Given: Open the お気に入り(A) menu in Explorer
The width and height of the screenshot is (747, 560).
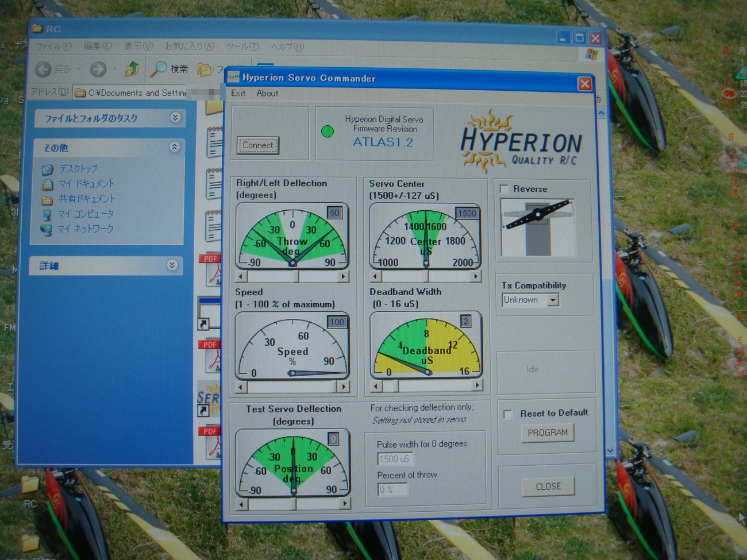Looking at the screenshot, I should click(190, 47).
